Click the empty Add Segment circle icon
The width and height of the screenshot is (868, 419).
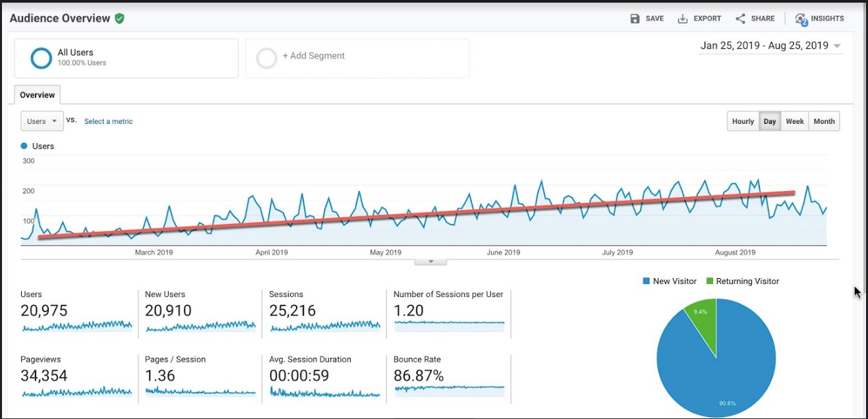[x=266, y=58]
